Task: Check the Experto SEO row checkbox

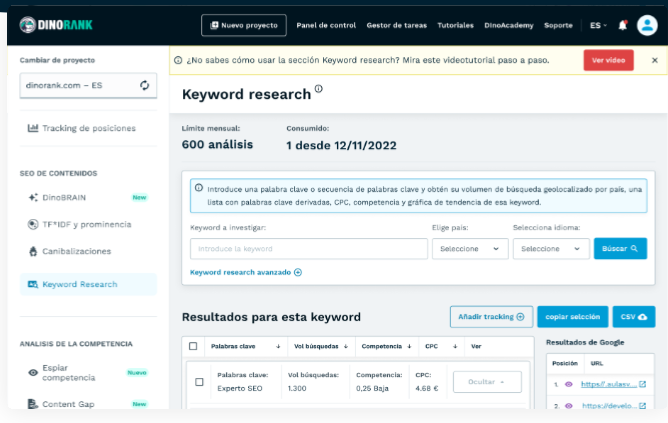Action: [x=199, y=382]
